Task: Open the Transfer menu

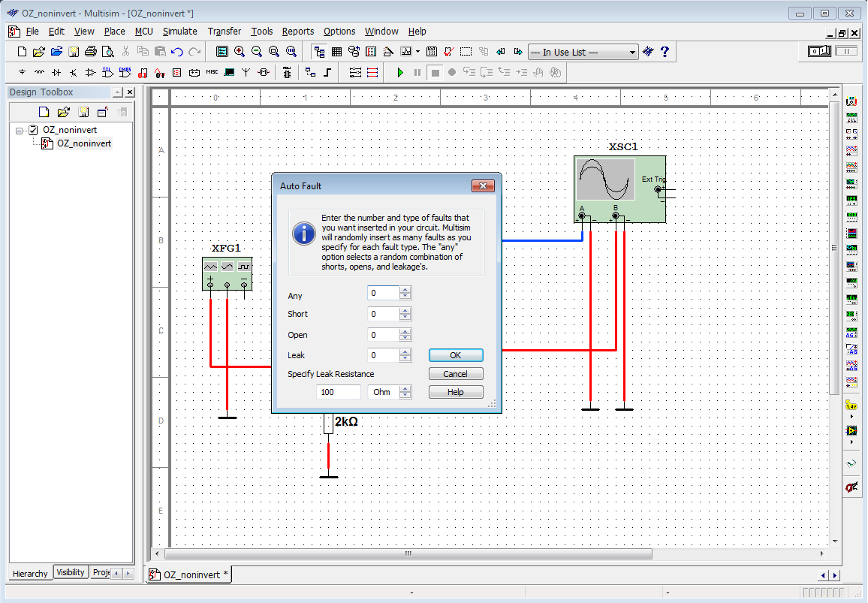Action: pos(225,32)
